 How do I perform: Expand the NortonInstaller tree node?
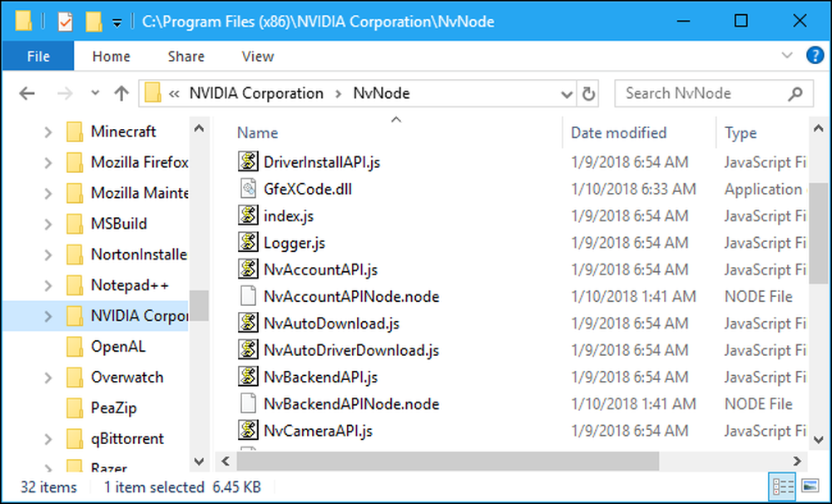47,254
